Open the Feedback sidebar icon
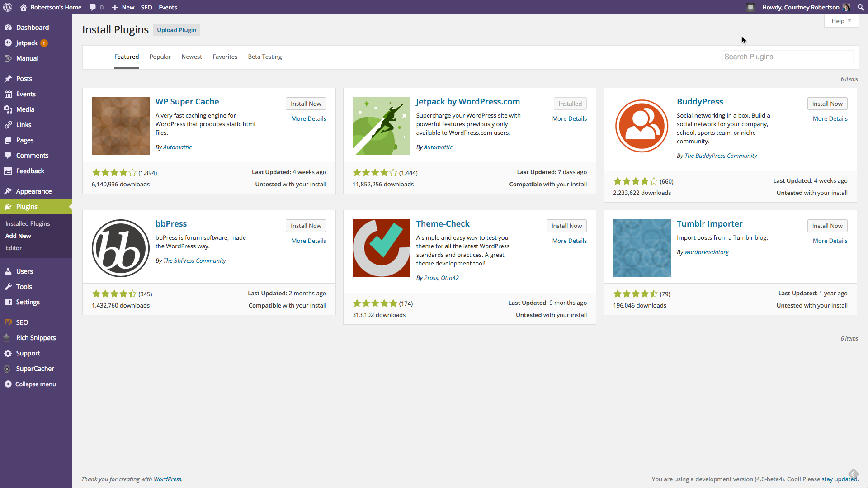Image resolution: width=868 pixels, height=488 pixels. click(x=8, y=171)
